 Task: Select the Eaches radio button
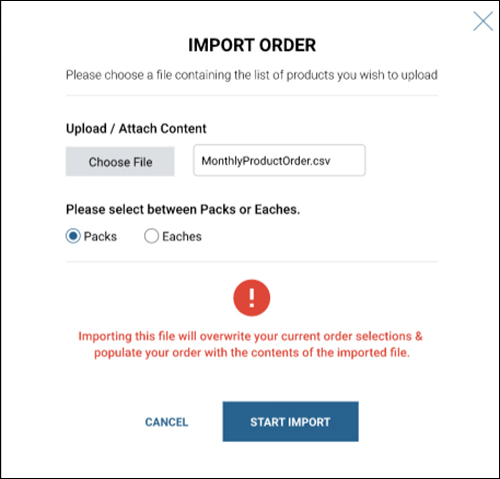[x=151, y=236]
